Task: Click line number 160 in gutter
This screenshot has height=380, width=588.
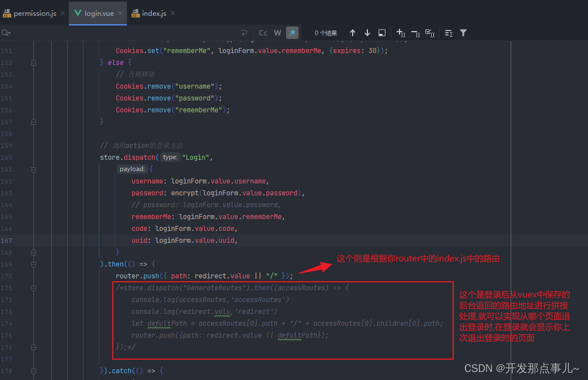Action: (6, 158)
